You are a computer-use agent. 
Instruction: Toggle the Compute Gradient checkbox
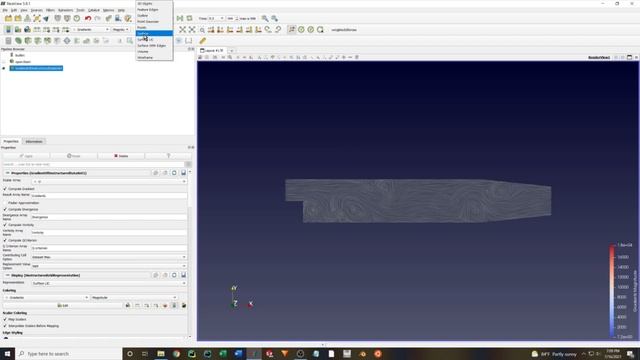coord(5,189)
